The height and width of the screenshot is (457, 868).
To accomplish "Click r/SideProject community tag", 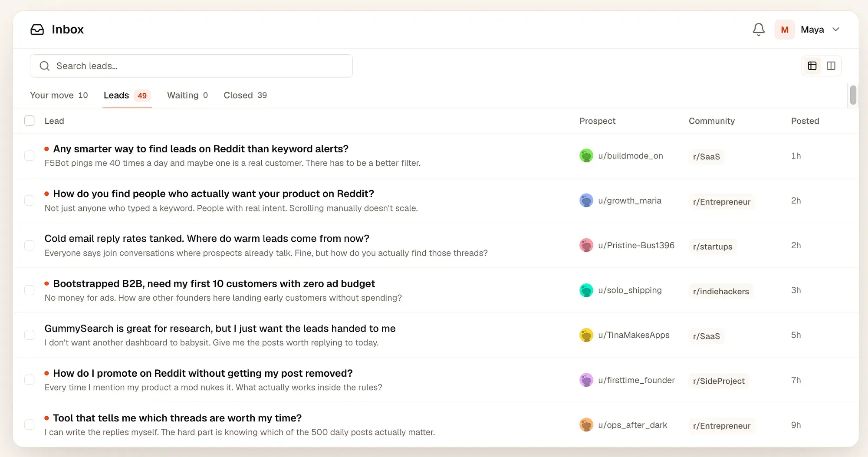I will pyautogui.click(x=719, y=381).
